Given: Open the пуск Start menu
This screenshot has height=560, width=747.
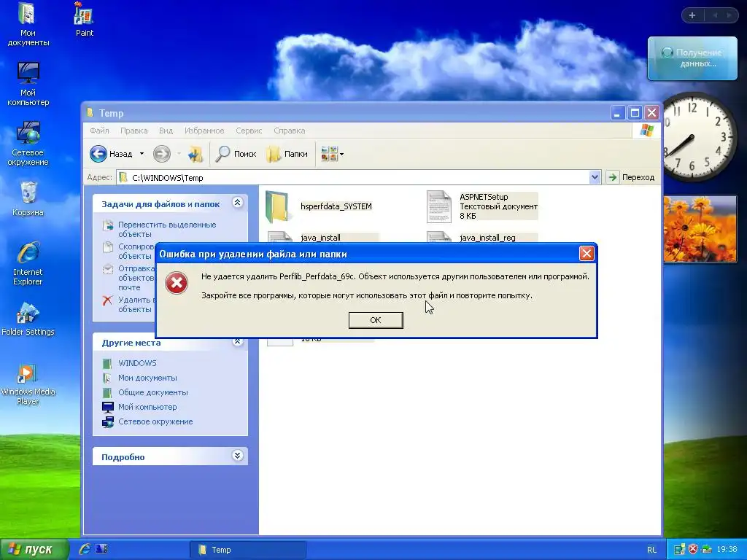Looking at the screenshot, I should click(x=34, y=550).
